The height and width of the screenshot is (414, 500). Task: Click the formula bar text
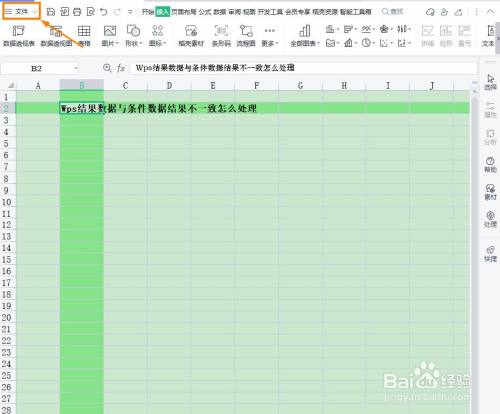(215, 68)
